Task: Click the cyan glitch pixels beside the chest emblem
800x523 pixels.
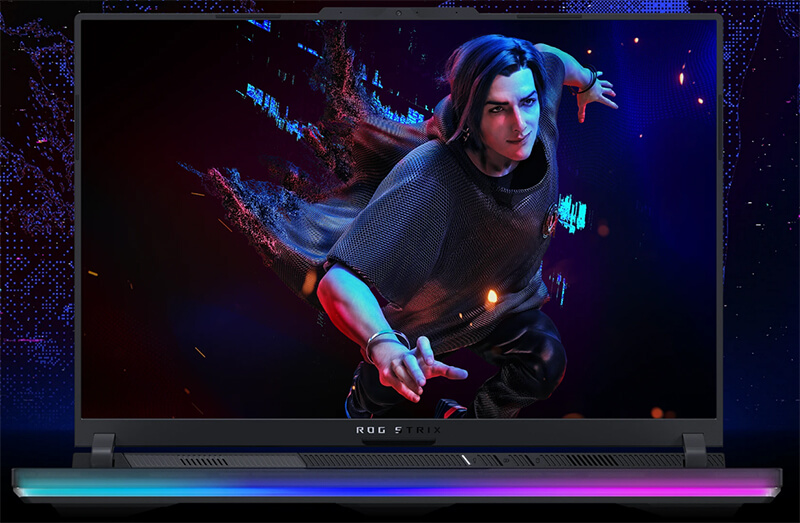Action: 572,213
